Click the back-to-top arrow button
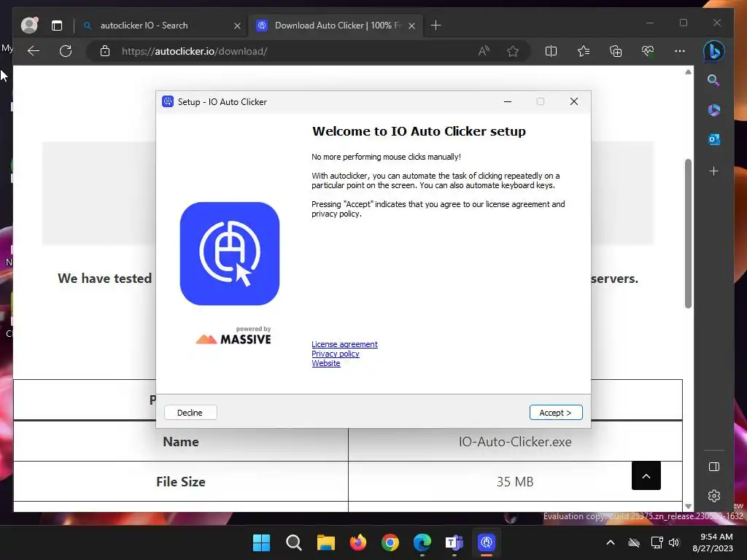The image size is (747, 560). coord(646,475)
